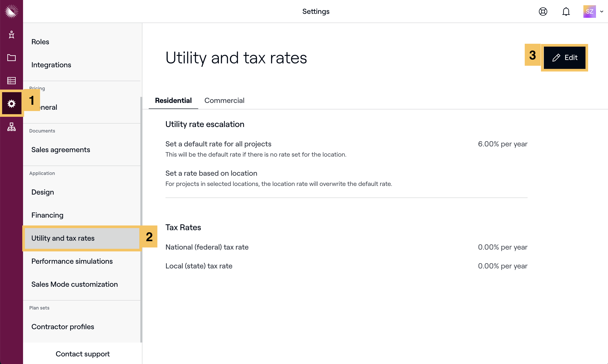Open the help lifebuoy icon
The image size is (608, 364).
pyautogui.click(x=543, y=12)
